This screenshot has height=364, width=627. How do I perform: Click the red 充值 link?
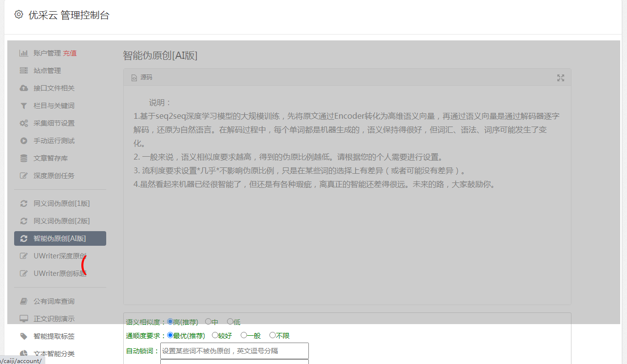[x=70, y=53]
